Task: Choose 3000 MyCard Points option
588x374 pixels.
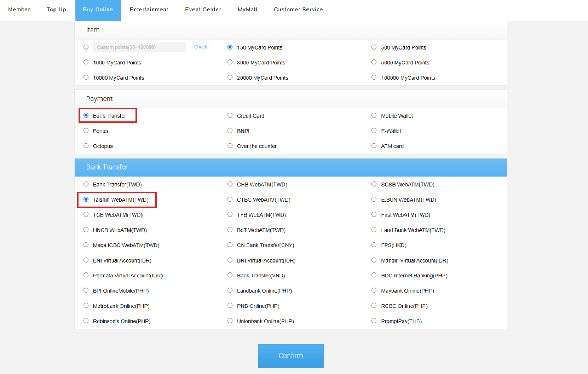Action: pos(230,62)
